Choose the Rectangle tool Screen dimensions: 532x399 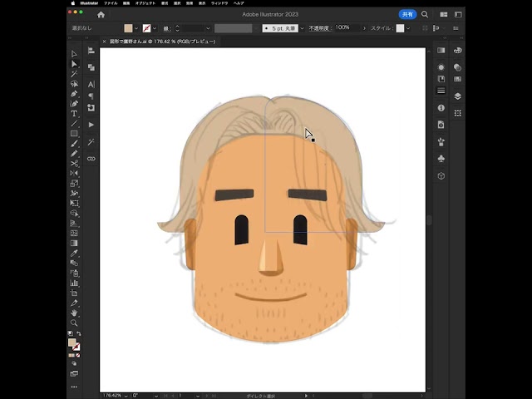74,134
